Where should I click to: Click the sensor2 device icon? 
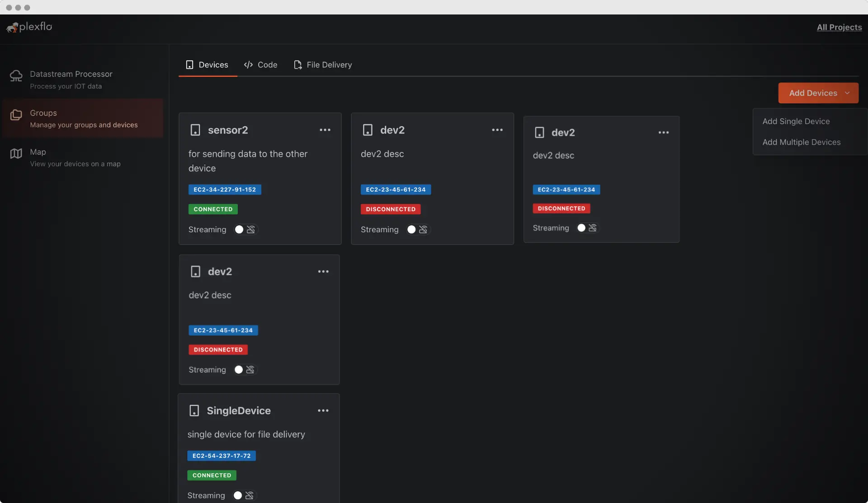click(x=195, y=130)
